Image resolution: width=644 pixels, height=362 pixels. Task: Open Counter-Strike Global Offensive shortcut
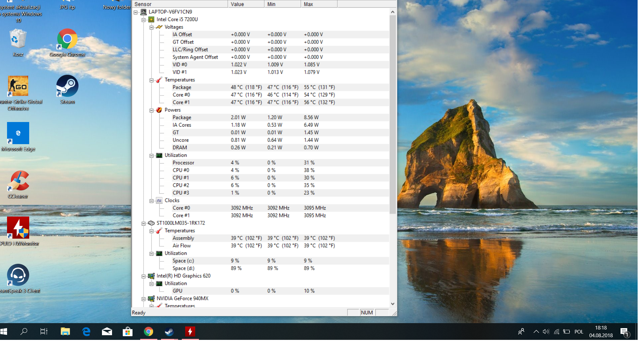[x=18, y=86]
